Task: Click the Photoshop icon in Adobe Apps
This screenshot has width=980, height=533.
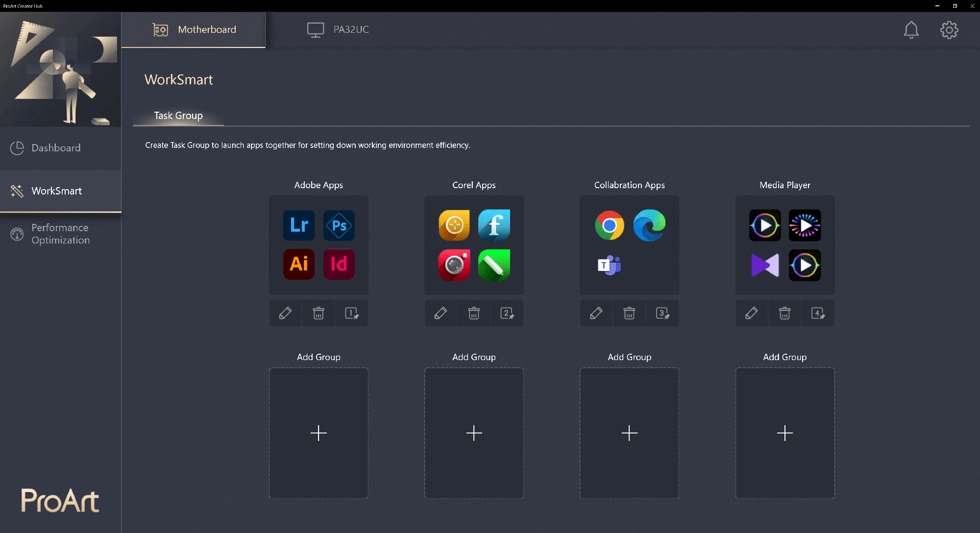Action: [339, 225]
